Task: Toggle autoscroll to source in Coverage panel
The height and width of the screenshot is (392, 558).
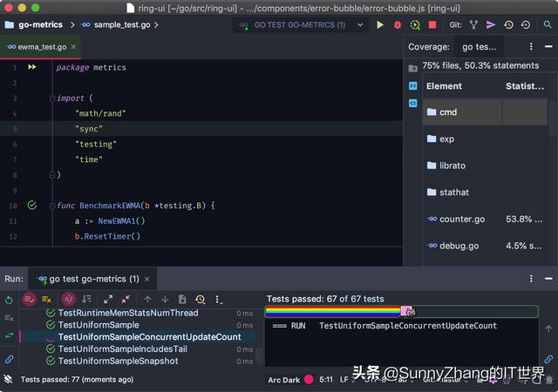Action: coord(412,103)
